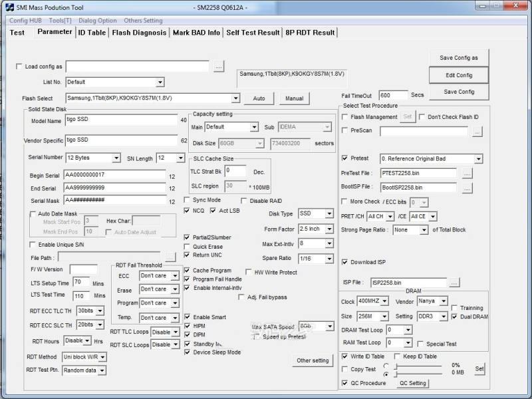
Task: Click the browse button next to Load config field
Action: click(219, 66)
